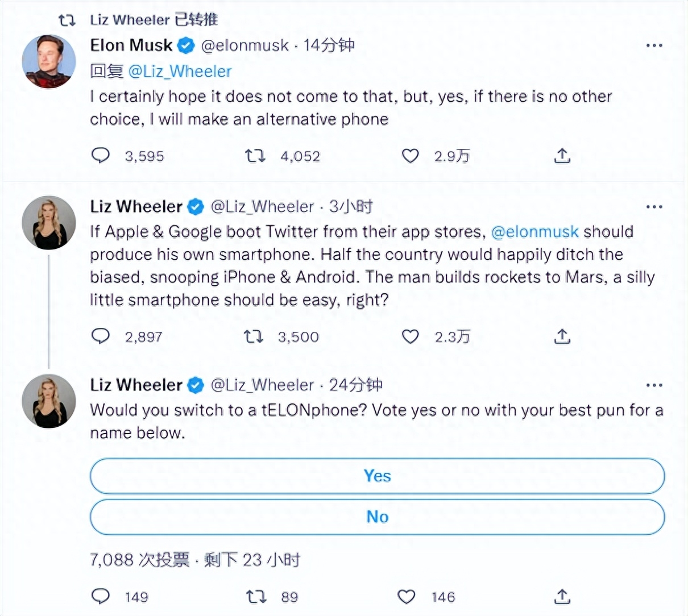This screenshot has height=616, width=688.
Task: Vote No in the poll
Action: (x=377, y=517)
